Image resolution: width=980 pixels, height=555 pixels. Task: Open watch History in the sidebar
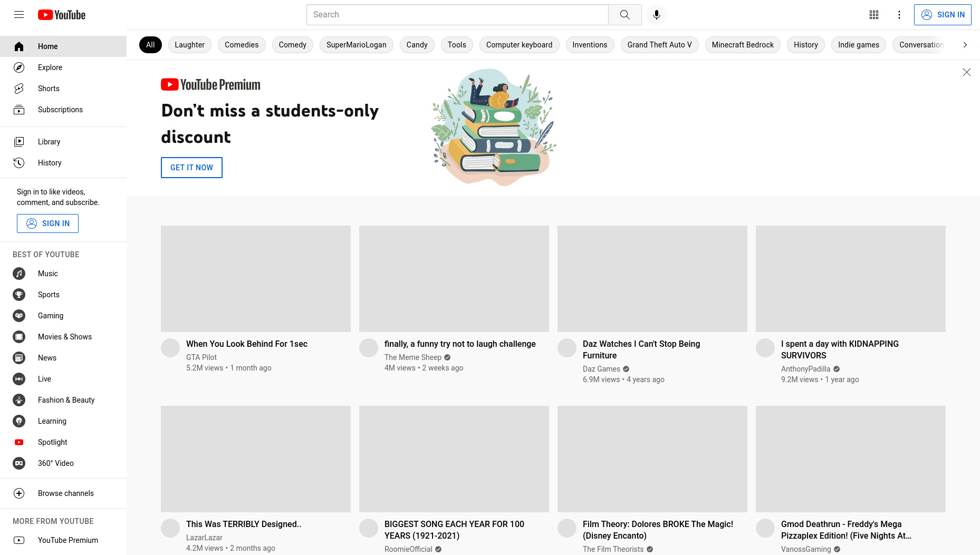(63, 163)
